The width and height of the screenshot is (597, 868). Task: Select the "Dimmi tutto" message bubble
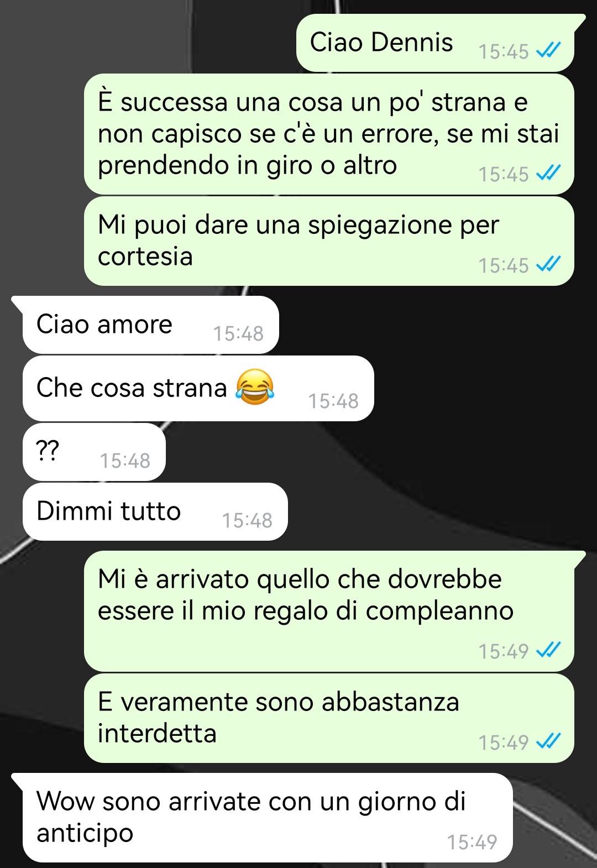click(155, 511)
